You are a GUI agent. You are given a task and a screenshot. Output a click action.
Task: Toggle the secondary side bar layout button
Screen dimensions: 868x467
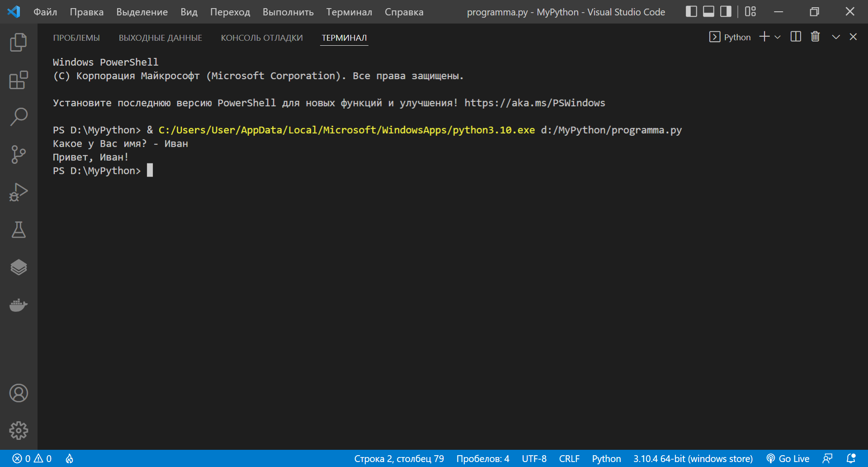(x=726, y=12)
